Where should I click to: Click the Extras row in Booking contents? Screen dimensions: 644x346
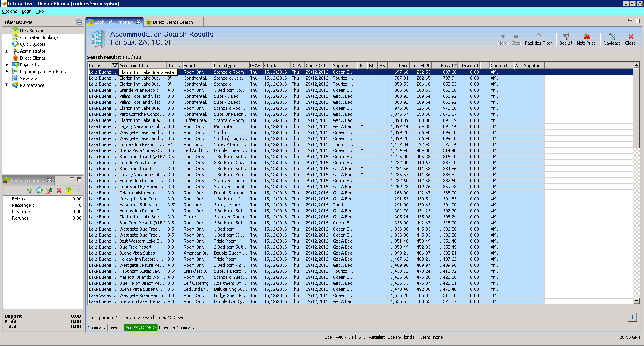[x=43, y=199]
